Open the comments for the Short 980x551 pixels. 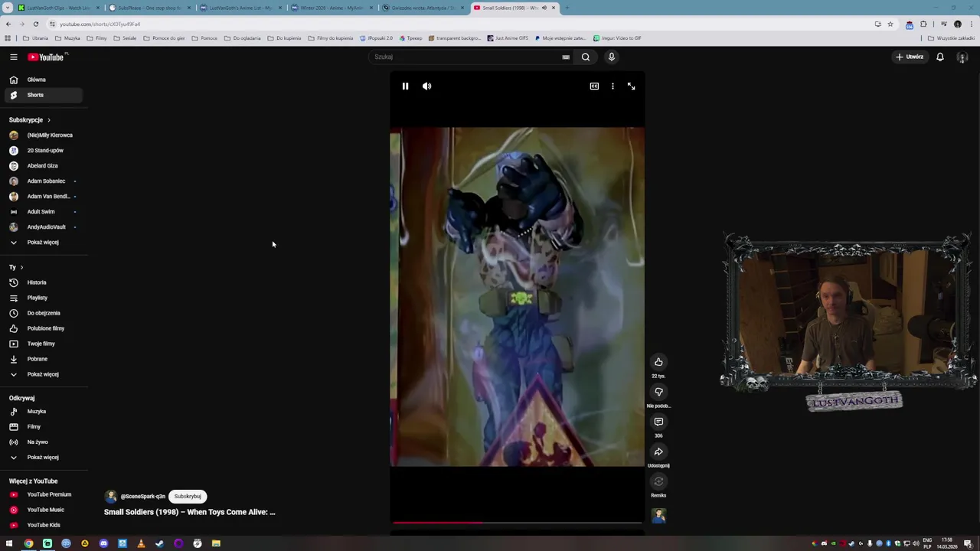pos(658,422)
